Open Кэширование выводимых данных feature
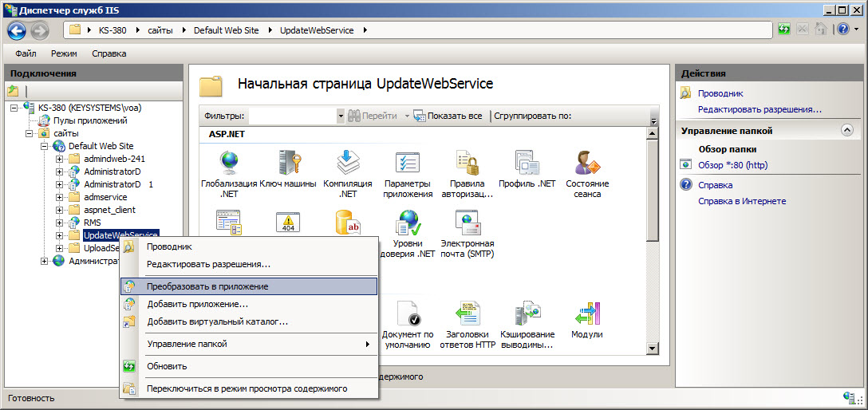 pyautogui.click(x=527, y=324)
